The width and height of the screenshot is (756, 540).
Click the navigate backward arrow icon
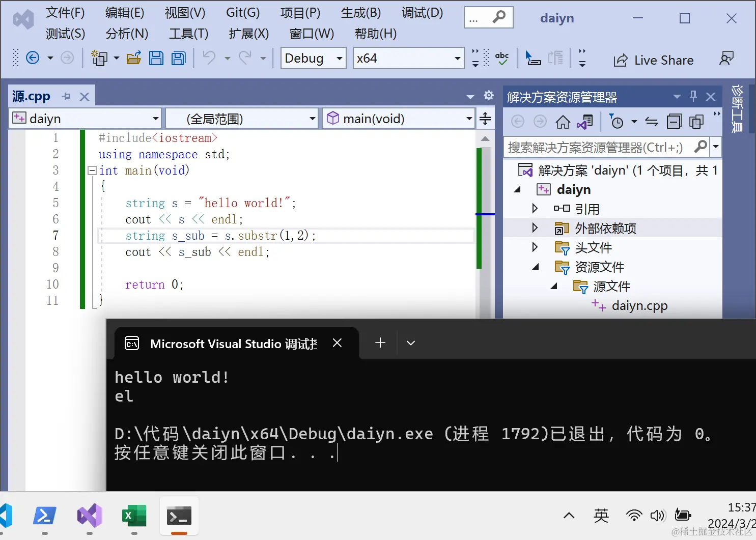point(33,58)
